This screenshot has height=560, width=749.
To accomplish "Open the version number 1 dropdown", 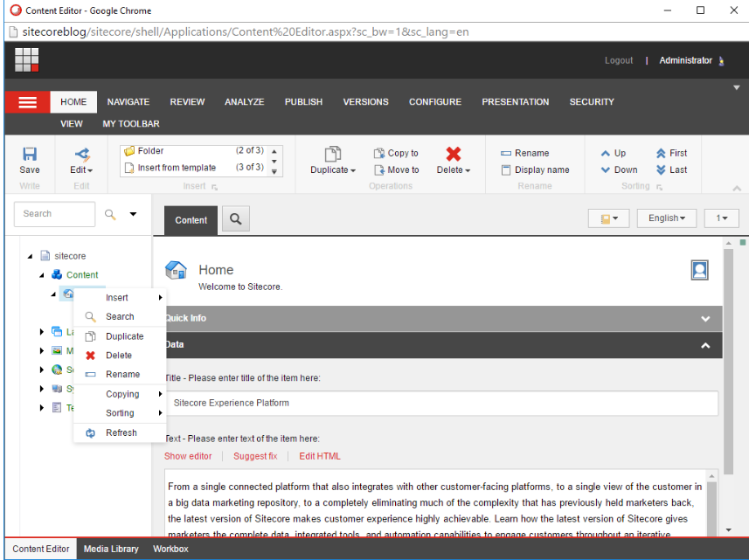I will (x=721, y=218).
